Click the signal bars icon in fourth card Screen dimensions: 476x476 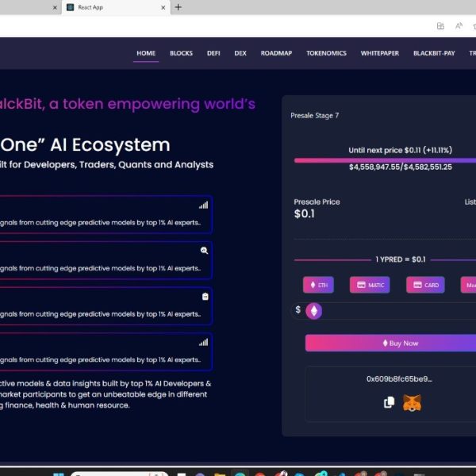tap(203, 343)
